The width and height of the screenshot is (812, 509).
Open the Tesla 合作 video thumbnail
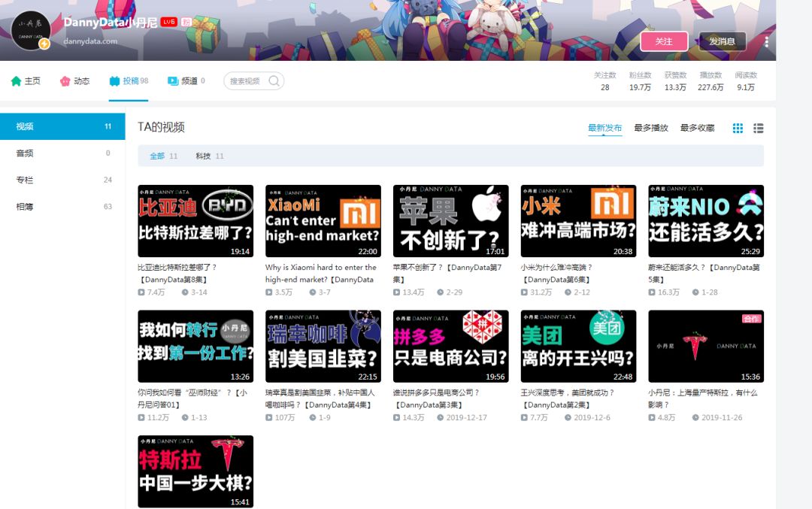(x=706, y=347)
